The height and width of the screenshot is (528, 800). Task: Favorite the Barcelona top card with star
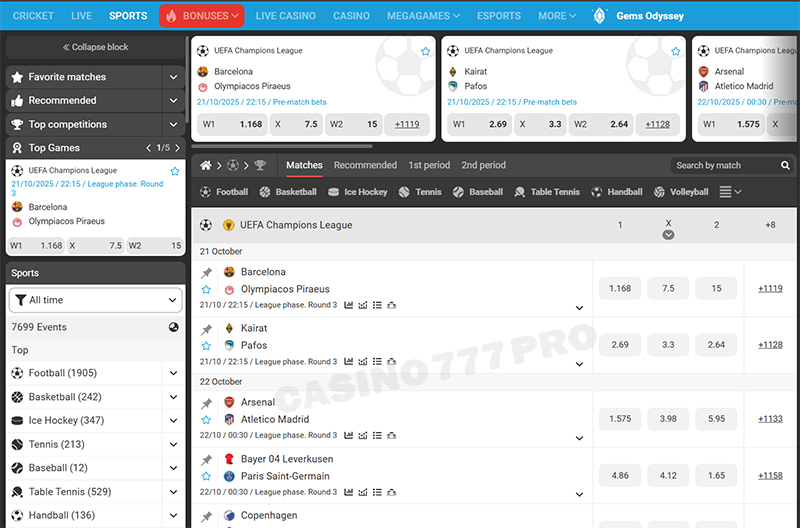point(426,51)
